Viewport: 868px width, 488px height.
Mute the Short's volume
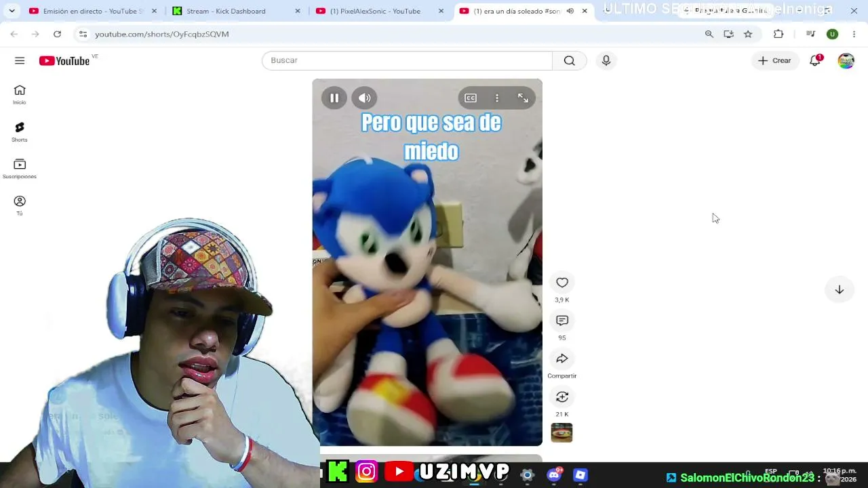pos(365,98)
